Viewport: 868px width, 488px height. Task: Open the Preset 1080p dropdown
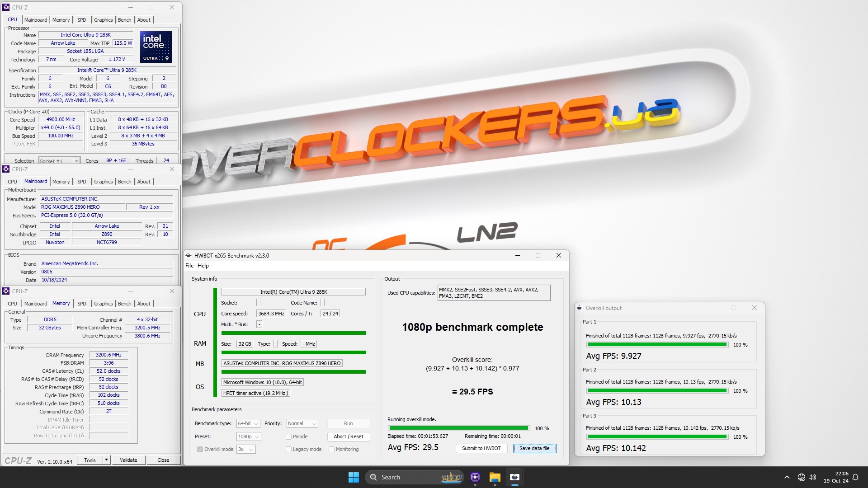pos(249,436)
